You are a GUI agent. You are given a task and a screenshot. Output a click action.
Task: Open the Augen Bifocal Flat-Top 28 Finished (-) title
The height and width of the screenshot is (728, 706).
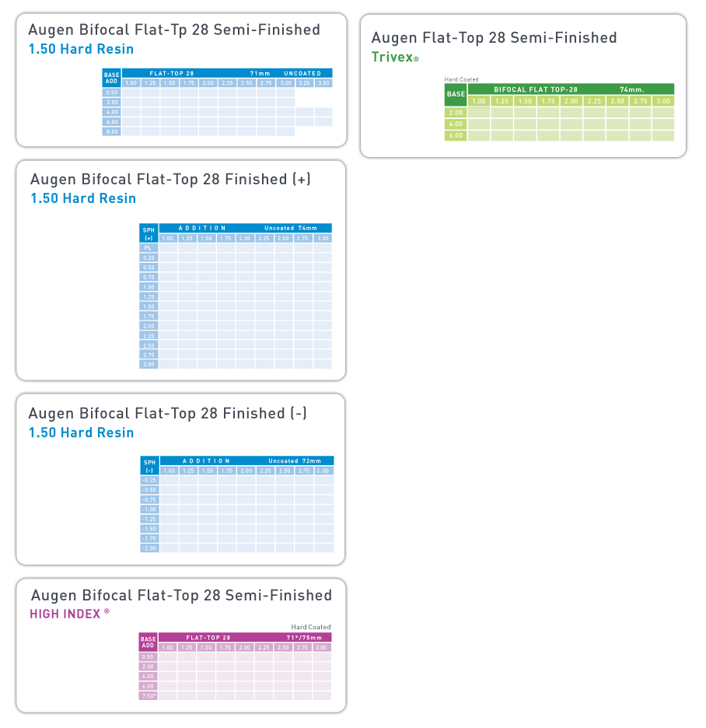click(x=168, y=413)
